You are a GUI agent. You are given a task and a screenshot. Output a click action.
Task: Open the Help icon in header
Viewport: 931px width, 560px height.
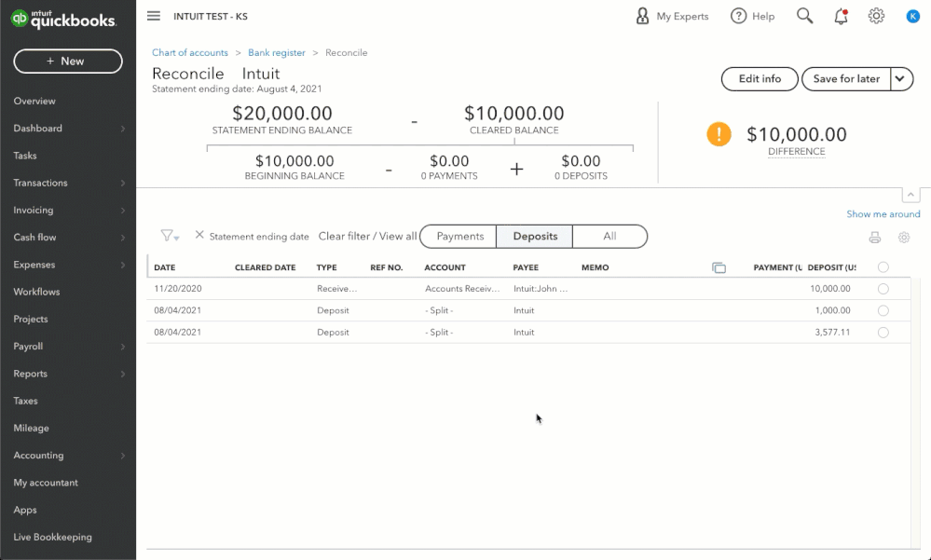click(739, 16)
